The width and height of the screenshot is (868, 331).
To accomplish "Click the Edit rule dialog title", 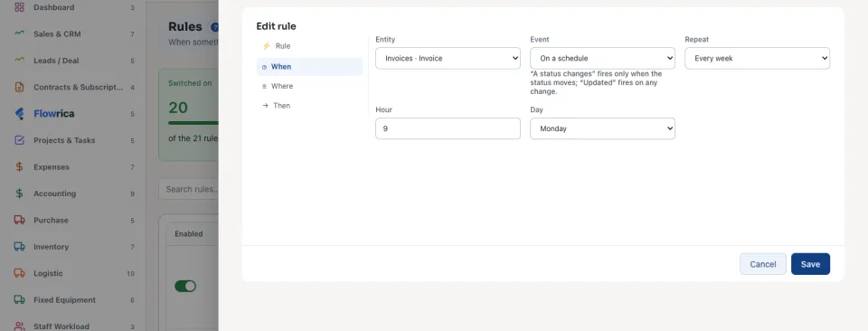I will [x=277, y=26].
